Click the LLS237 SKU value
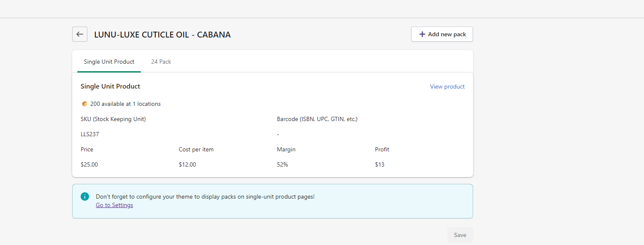644x245 pixels. click(90, 134)
